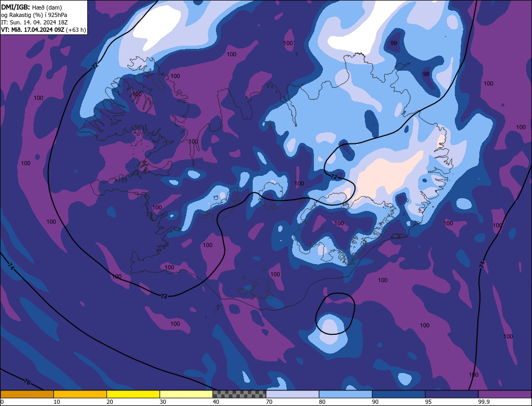Screen dimensions: 532x406
Task: Click the '99' humidity value label
Action: point(394,43)
